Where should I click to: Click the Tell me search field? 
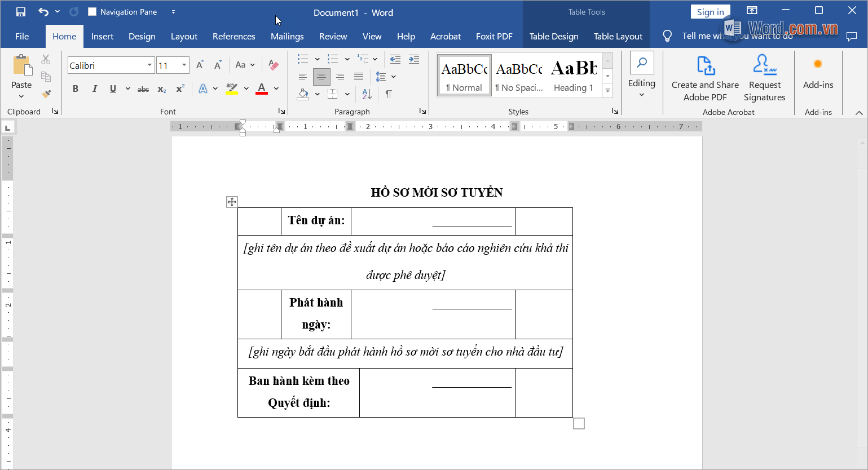click(x=733, y=36)
